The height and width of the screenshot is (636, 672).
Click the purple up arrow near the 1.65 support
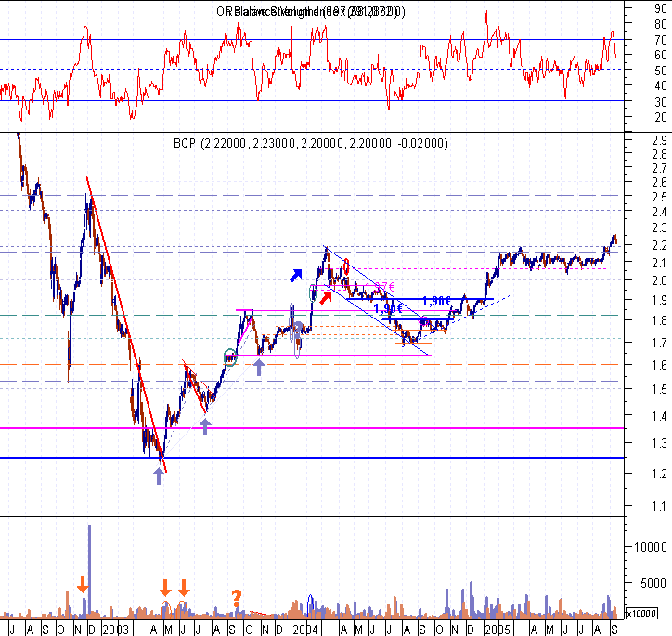tap(259, 368)
